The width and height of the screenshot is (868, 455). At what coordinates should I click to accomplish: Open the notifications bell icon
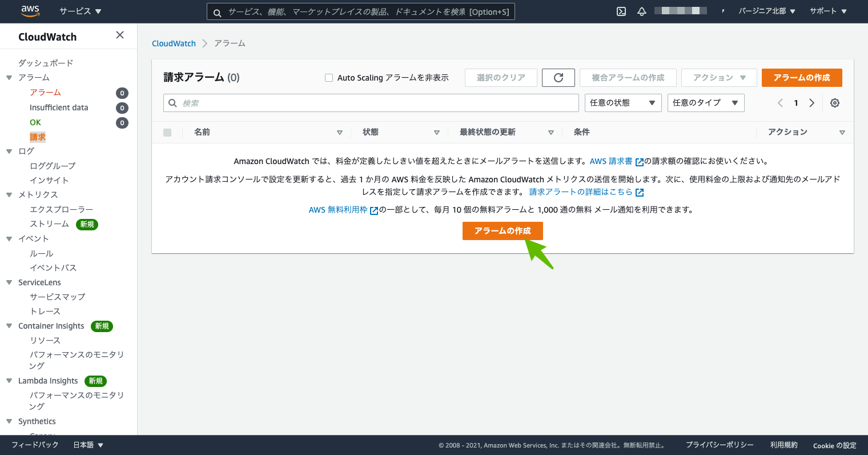[642, 11]
